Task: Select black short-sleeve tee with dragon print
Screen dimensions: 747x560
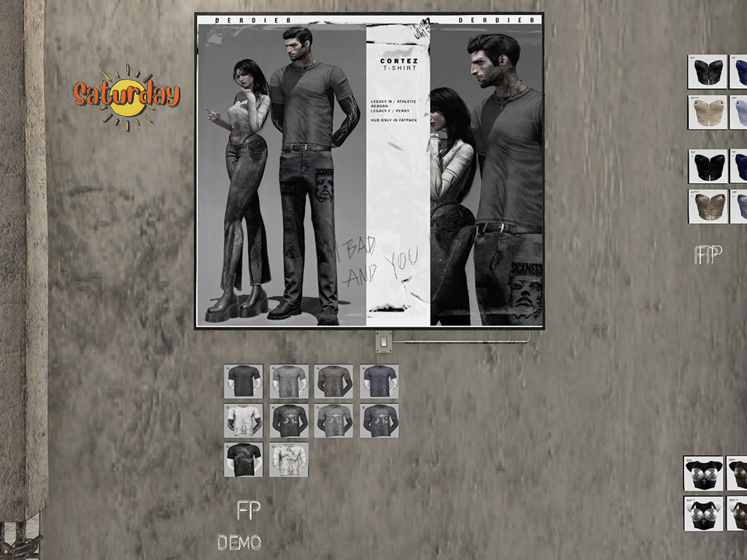Action: tap(243, 459)
